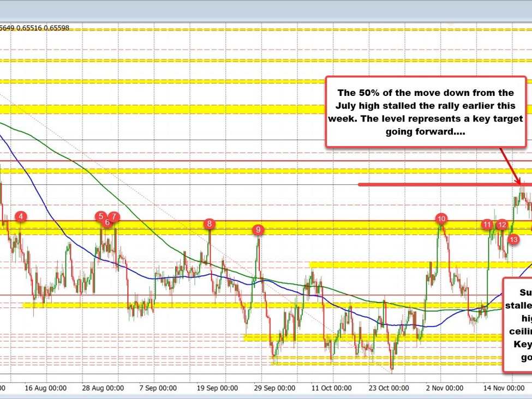Viewport: 532px width, 399px height.
Task: Select numbered marker 4 on the chart
Action: point(20,216)
